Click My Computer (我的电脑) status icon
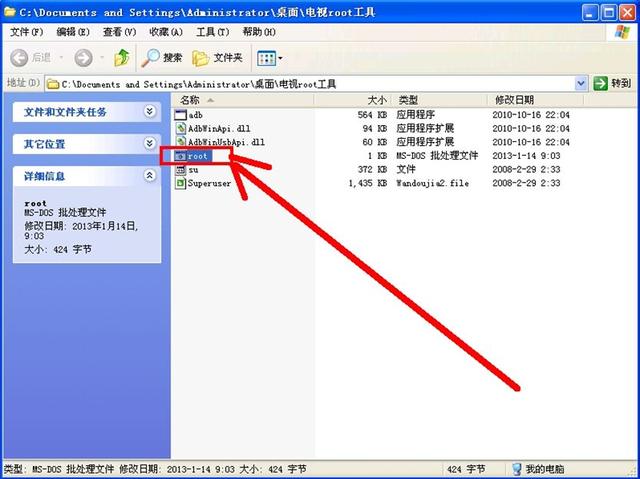The width and height of the screenshot is (640, 479). [516, 469]
